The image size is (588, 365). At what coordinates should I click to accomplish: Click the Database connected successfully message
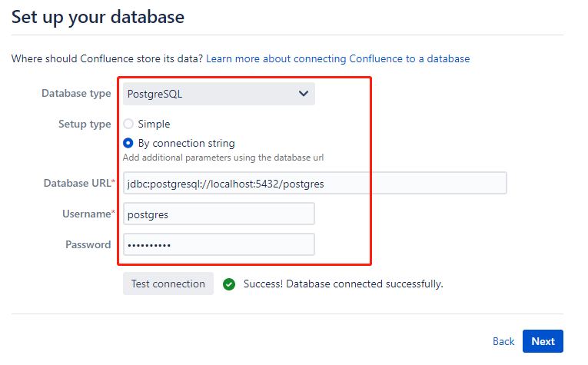(343, 284)
